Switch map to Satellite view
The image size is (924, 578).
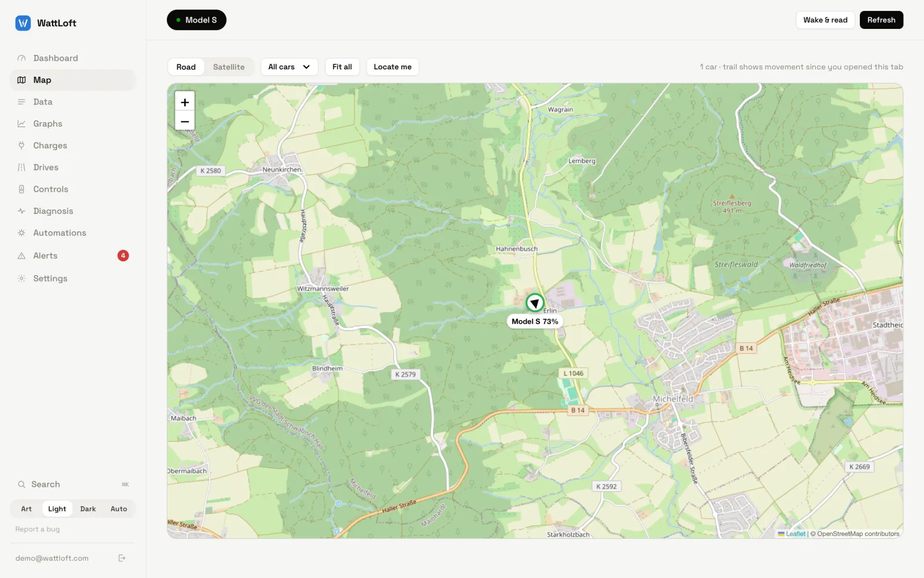(x=229, y=67)
